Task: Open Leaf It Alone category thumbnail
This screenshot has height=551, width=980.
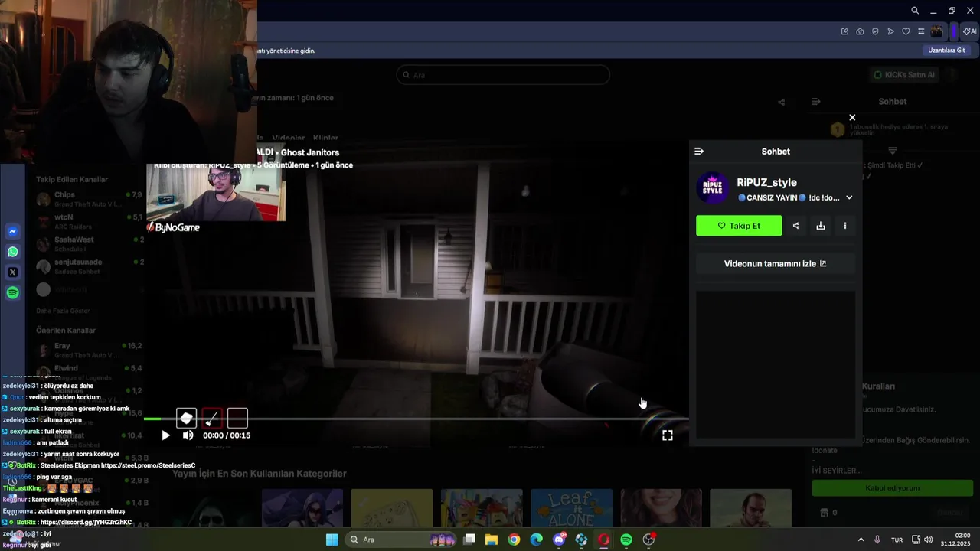Action: [x=571, y=508]
